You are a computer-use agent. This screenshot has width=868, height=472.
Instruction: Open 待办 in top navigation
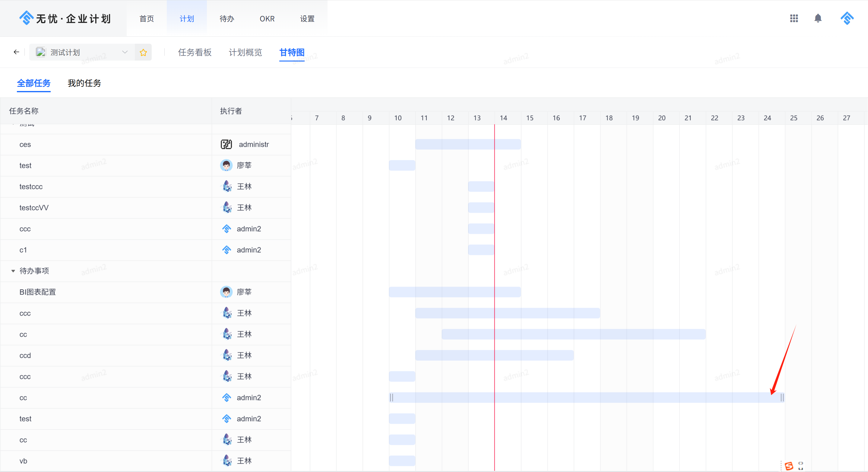(227, 19)
